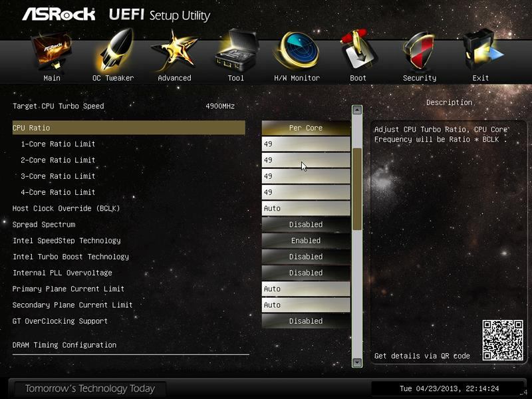Image resolution: width=532 pixels, height=399 pixels.
Task: Switch to the Tool tab label
Action: (x=236, y=78)
